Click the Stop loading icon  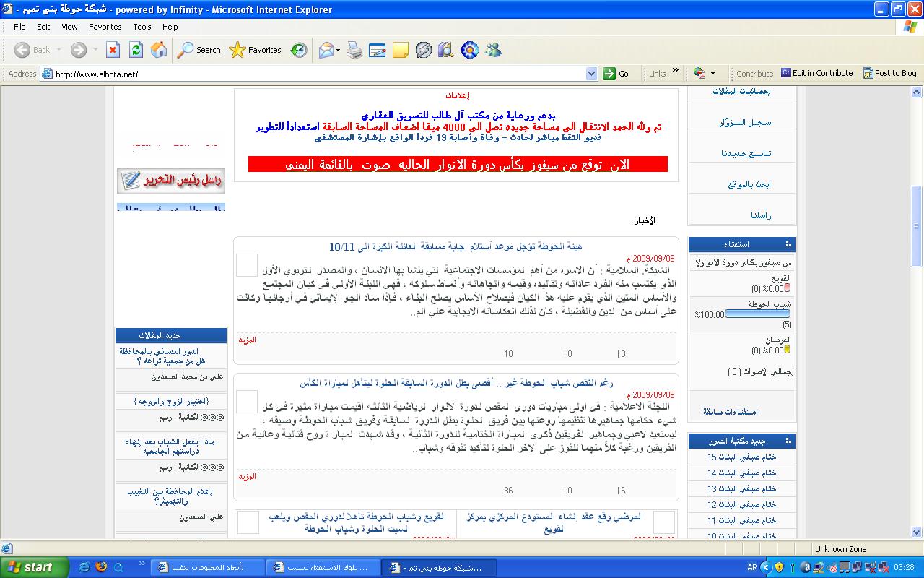113,50
